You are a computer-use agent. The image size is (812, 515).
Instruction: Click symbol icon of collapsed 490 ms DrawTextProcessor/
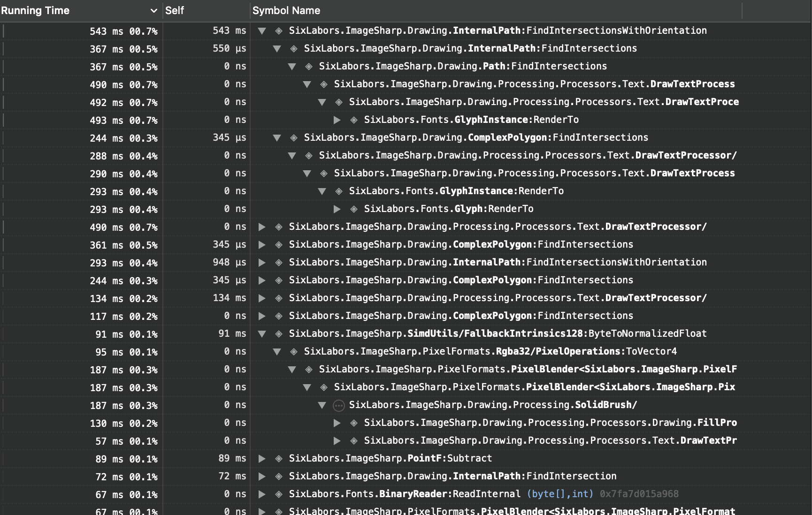tap(279, 227)
